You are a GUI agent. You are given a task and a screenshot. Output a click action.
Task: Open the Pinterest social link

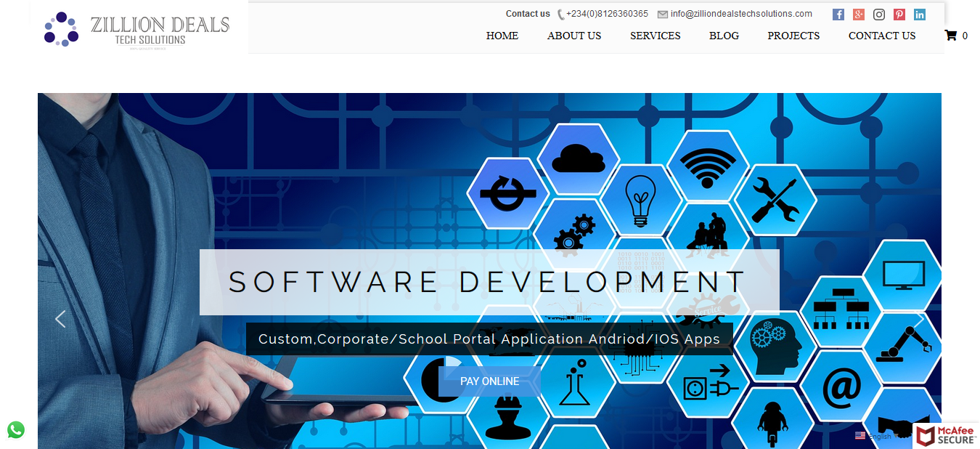coord(899,15)
